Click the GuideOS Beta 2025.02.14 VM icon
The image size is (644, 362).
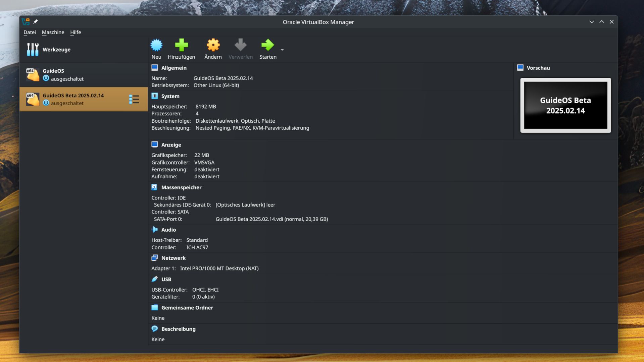[x=33, y=99]
